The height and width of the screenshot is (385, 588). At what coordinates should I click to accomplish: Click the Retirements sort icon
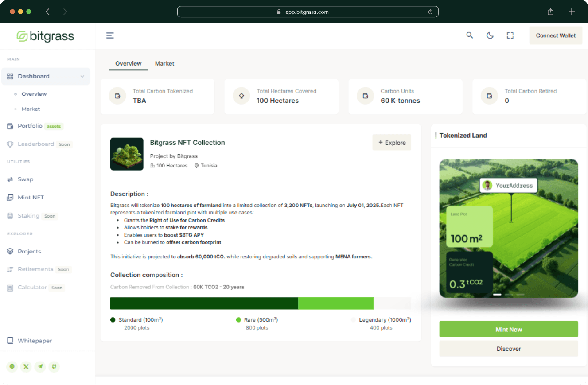click(10, 269)
